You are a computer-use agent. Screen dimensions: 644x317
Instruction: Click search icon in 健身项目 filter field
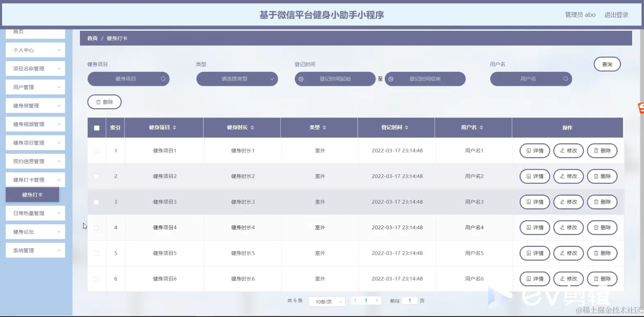[163, 79]
